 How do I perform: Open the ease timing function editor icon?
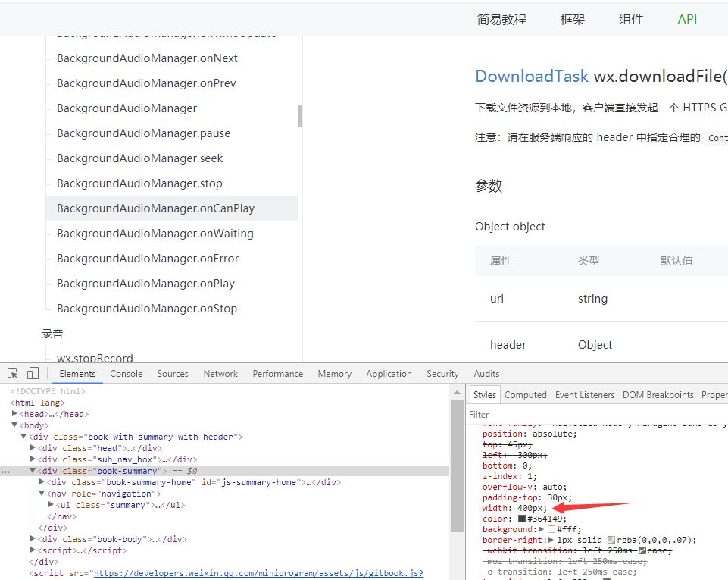pos(642,550)
